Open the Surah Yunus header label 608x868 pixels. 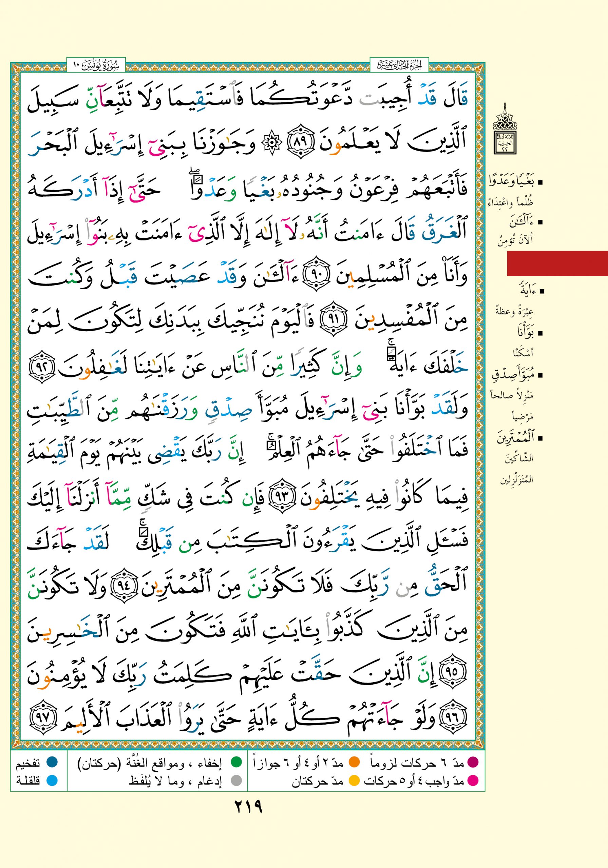[96, 66]
